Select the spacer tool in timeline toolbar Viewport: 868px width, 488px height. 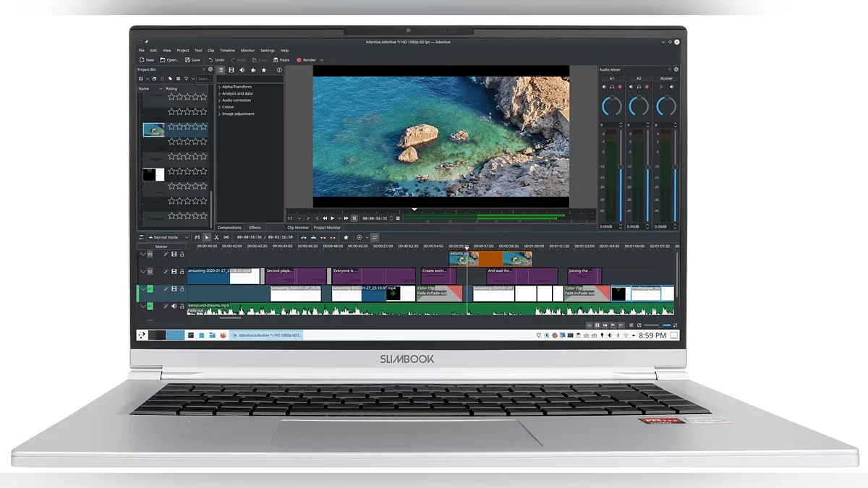click(226, 237)
